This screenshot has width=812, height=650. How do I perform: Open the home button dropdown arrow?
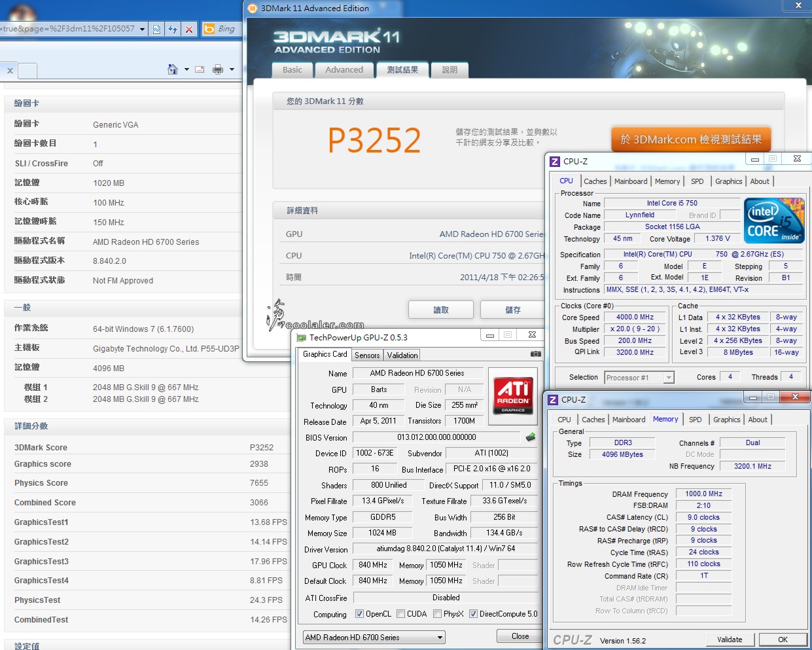(x=186, y=69)
